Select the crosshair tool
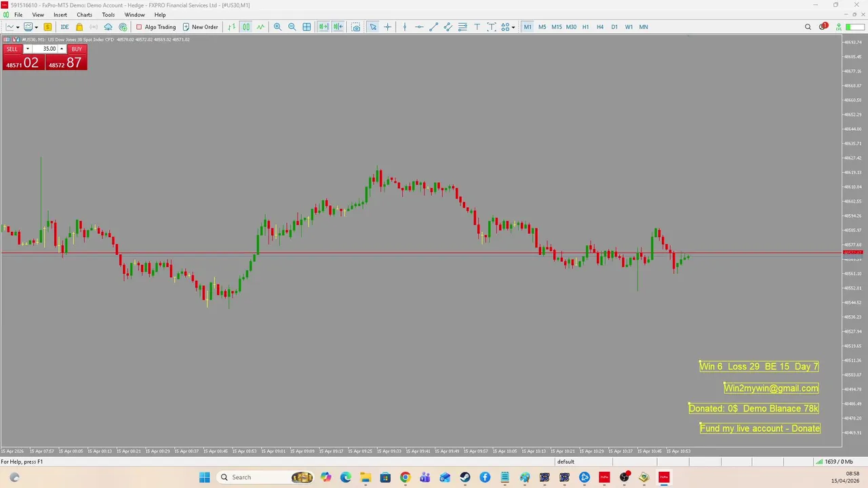Screen dimensions: 868x488 388,27
